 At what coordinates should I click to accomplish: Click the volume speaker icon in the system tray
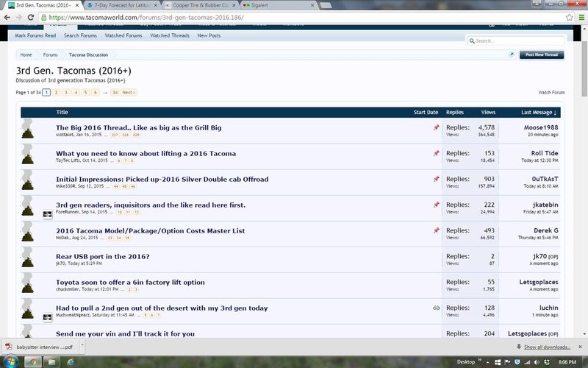pos(537,362)
